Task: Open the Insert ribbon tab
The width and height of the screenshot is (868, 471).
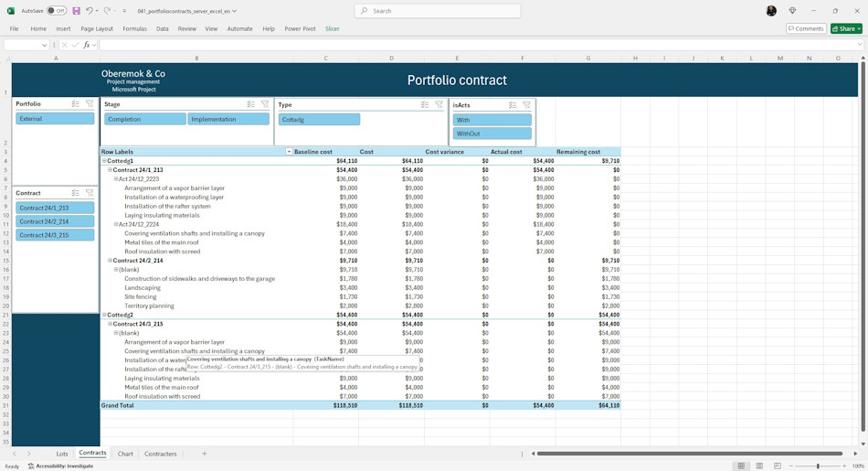Action: (63, 29)
